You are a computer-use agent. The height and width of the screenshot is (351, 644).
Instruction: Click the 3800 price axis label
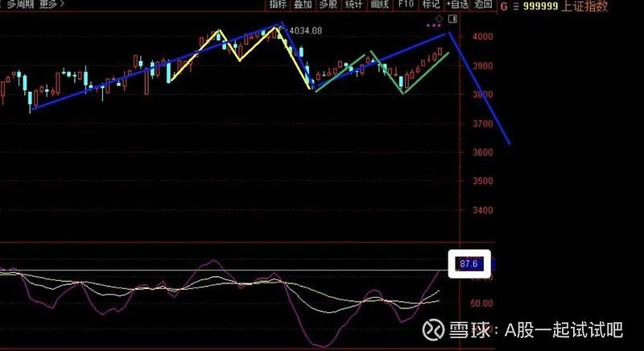click(x=482, y=94)
